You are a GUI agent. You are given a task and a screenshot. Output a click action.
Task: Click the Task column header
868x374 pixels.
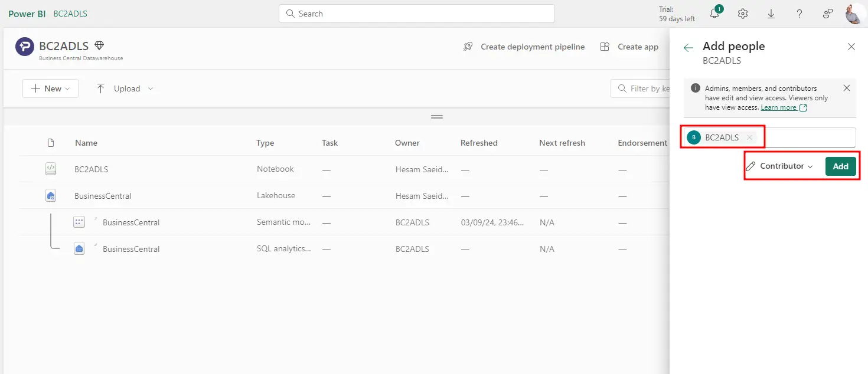click(330, 143)
